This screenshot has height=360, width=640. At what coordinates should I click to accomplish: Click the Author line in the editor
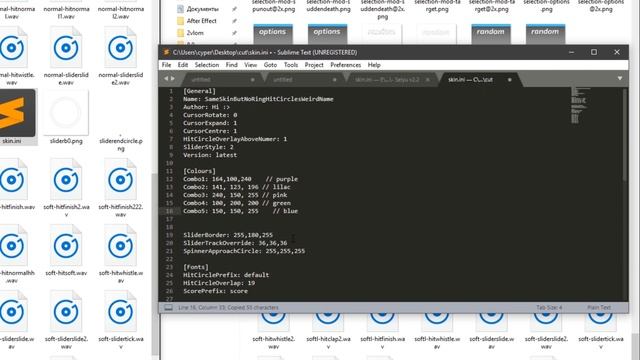coord(206,107)
